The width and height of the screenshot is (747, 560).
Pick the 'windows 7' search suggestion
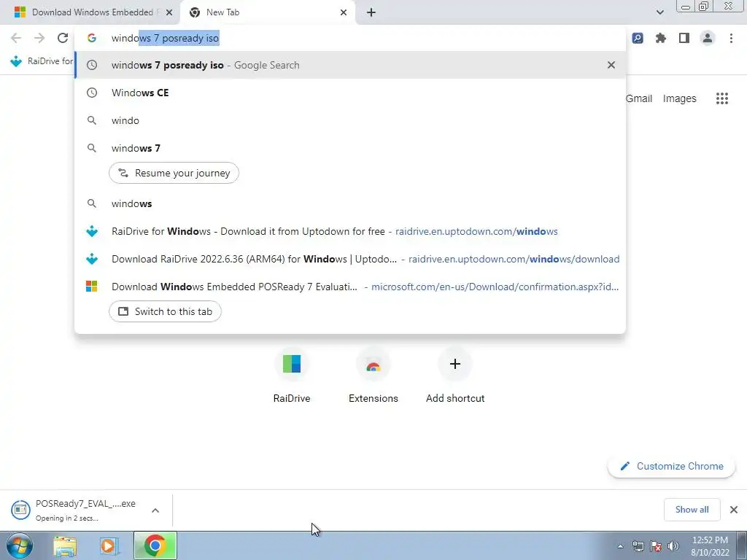[350, 148]
